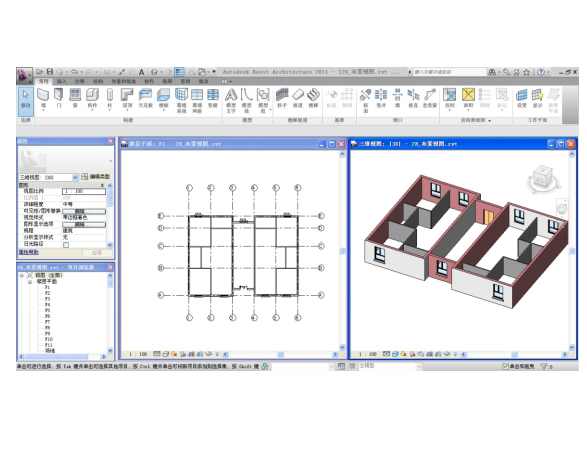Collapse the Floor Plans (楼层平面) tree node
This screenshot has height=469, width=587.
(x=30, y=281)
